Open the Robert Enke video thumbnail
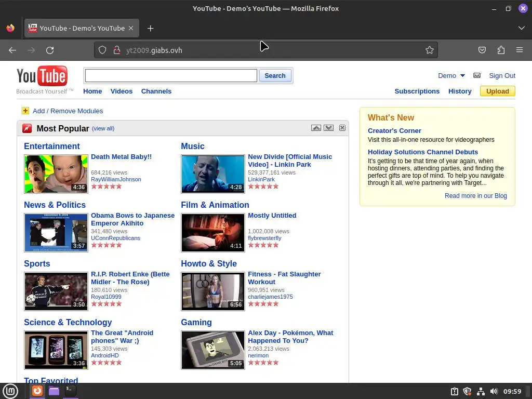 point(56,291)
